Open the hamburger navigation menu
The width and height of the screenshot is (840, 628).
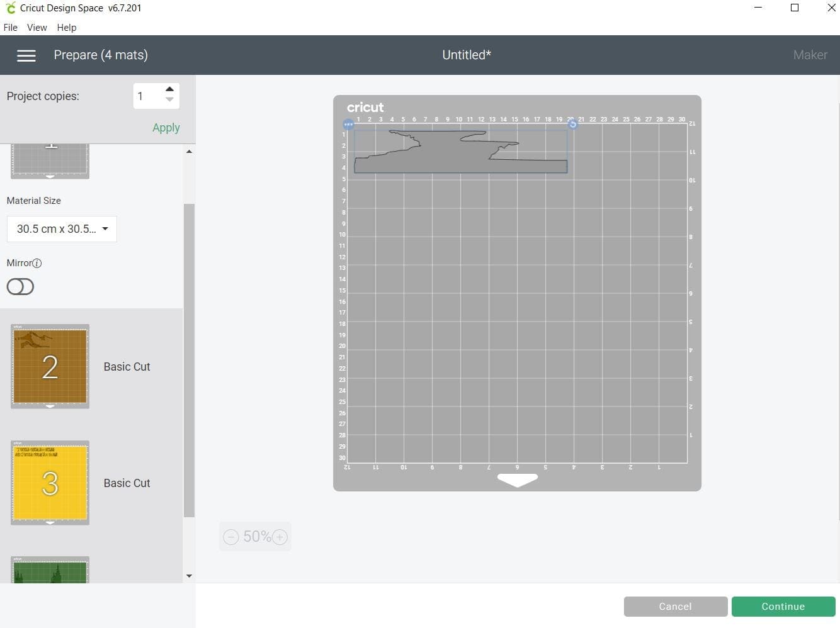[26, 55]
